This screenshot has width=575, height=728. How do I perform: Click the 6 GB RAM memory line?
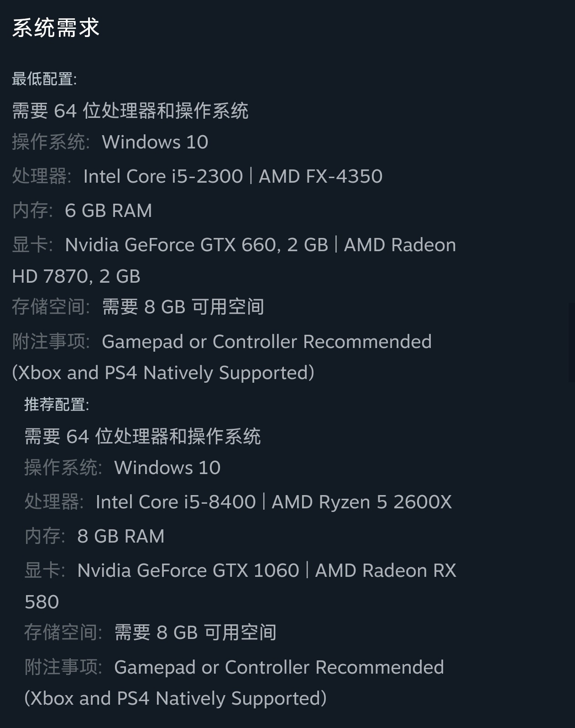point(108,211)
